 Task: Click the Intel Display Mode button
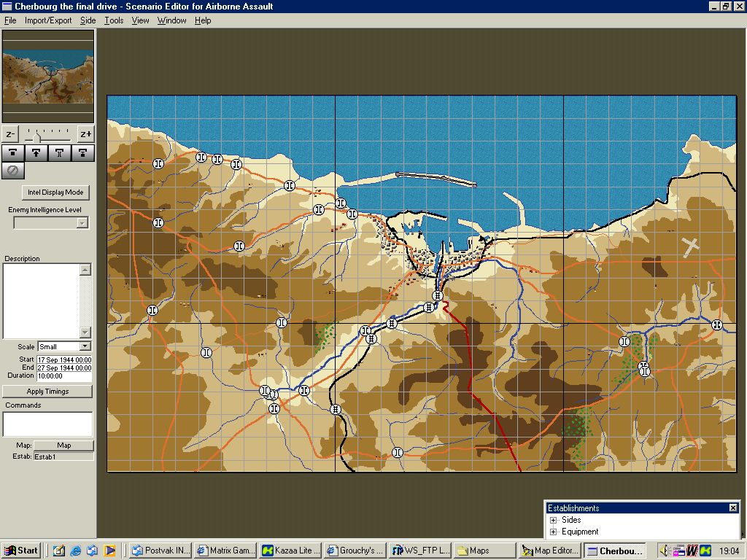coord(55,192)
